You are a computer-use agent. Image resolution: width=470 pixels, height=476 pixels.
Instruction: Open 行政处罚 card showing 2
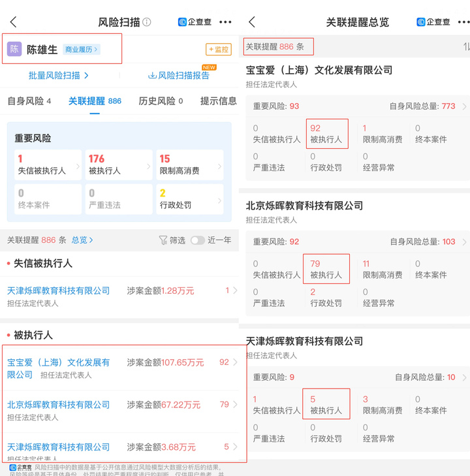(x=190, y=199)
